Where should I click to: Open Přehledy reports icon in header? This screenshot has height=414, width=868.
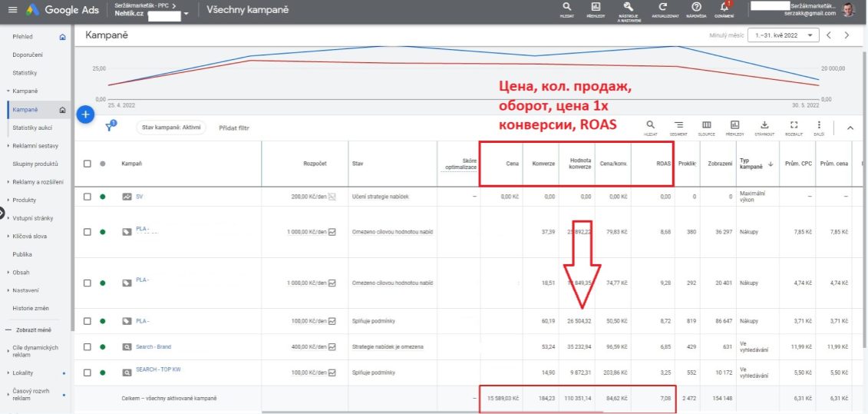tap(596, 8)
